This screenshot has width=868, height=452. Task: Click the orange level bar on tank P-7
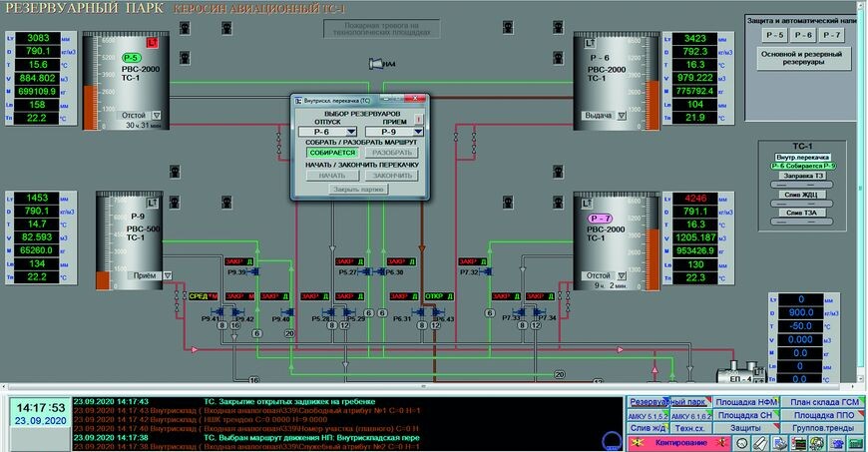652,259
